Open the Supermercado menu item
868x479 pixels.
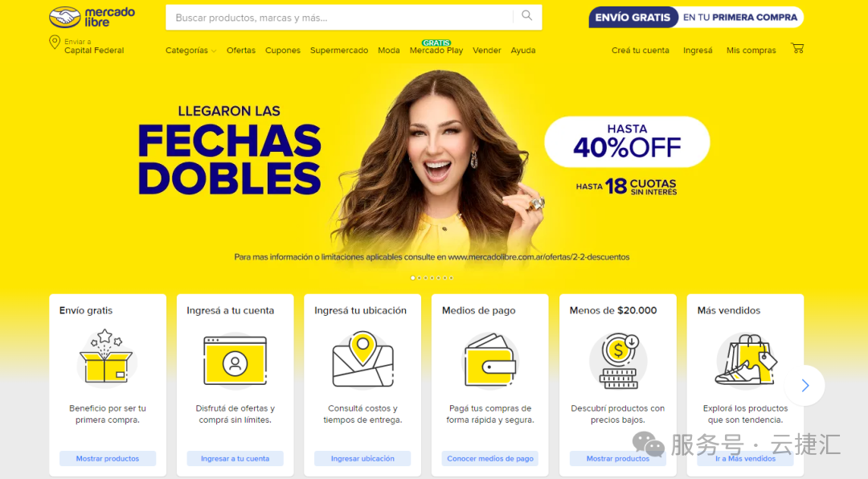[x=339, y=51]
